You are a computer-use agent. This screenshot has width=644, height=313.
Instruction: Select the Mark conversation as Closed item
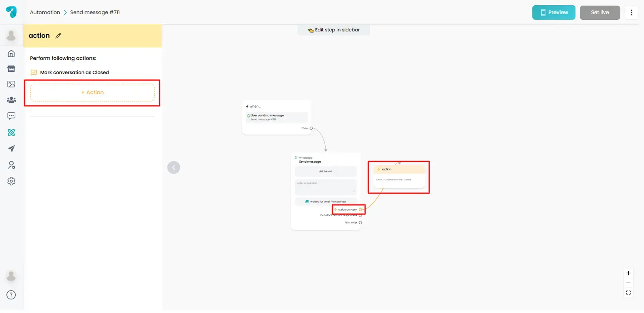74,73
